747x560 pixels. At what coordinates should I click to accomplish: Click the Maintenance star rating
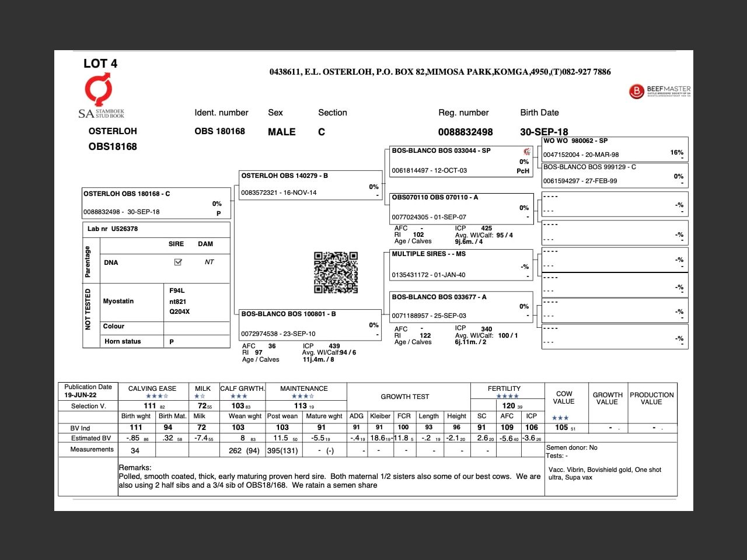click(303, 396)
